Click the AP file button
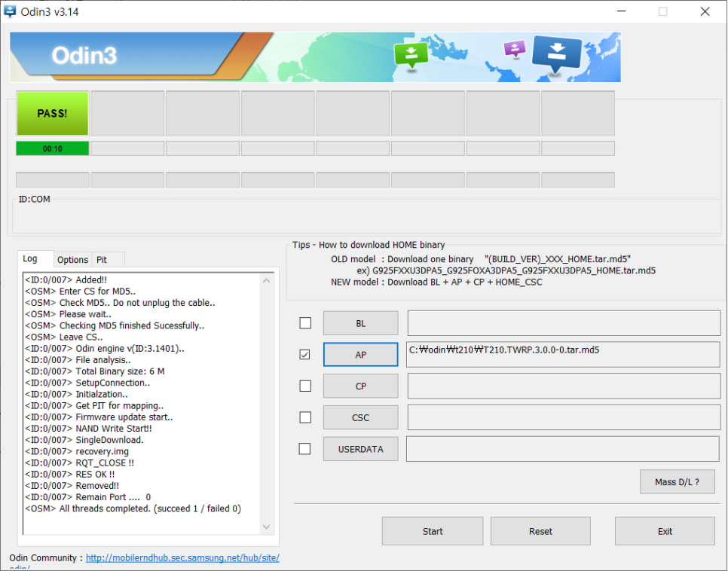 click(361, 355)
